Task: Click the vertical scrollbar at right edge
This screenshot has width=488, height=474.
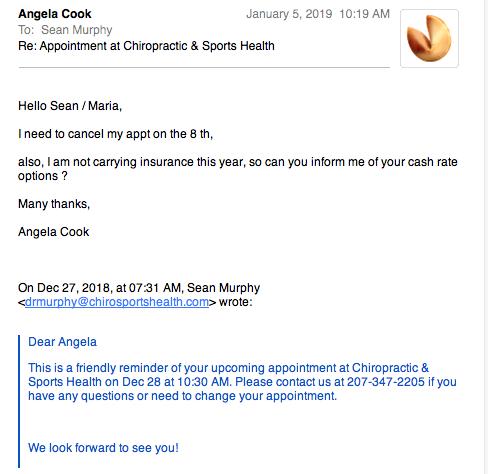Action: click(x=486, y=237)
